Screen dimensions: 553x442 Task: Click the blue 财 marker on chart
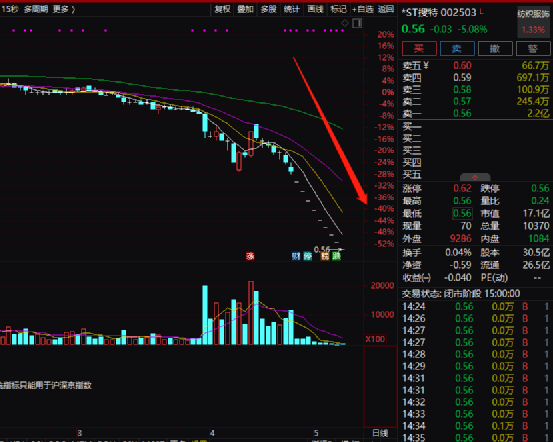point(296,256)
